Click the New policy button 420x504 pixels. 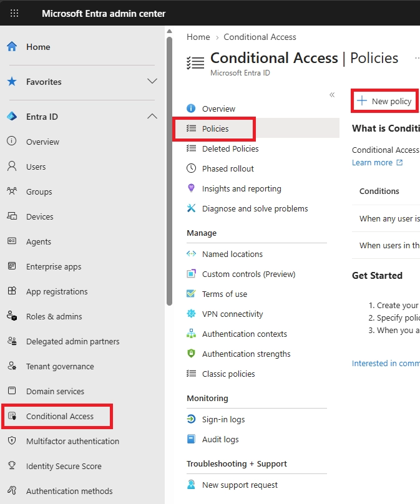coord(384,101)
